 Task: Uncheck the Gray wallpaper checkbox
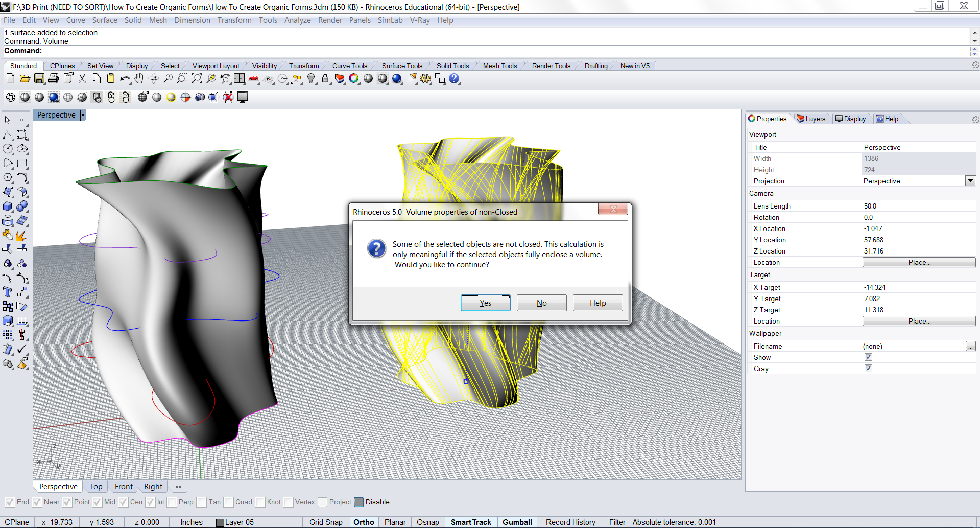point(868,368)
